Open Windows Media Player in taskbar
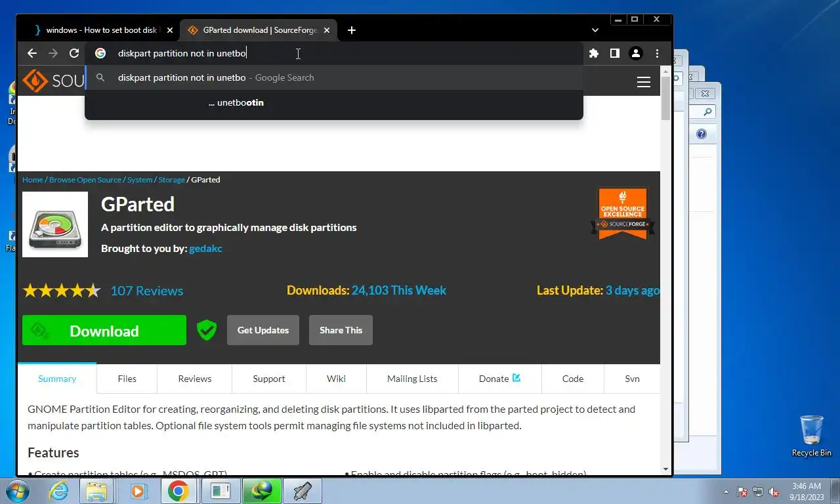Viewport: 840px width, 504px height. 138,491
